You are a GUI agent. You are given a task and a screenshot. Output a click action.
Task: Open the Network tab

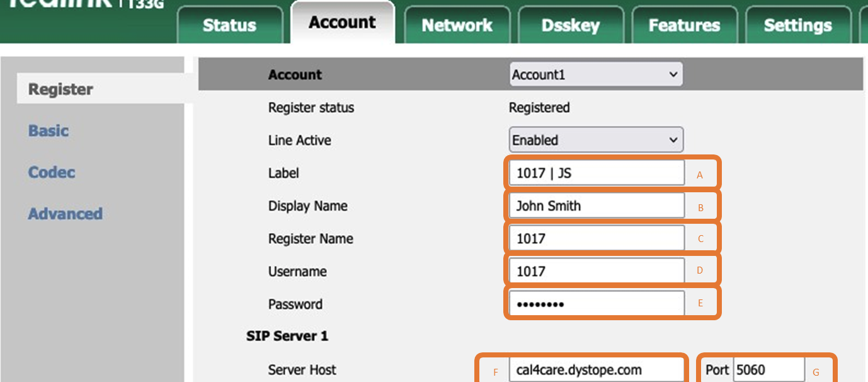pos(457,25)
